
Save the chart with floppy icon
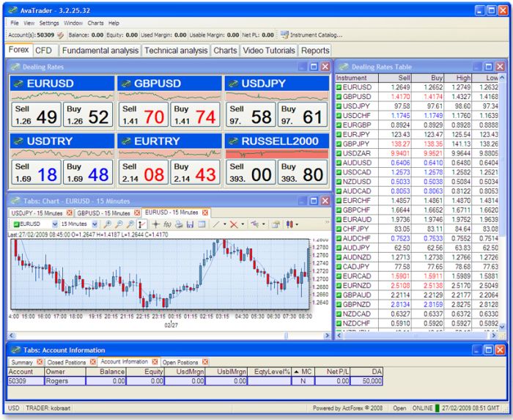point(190,224)
